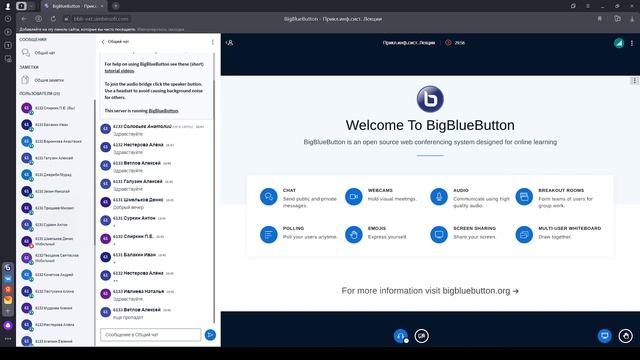Select user Спиркин П.Е. (Вы) in list
Viewport: 640px width, 360px height.
[x=55, y=108]
